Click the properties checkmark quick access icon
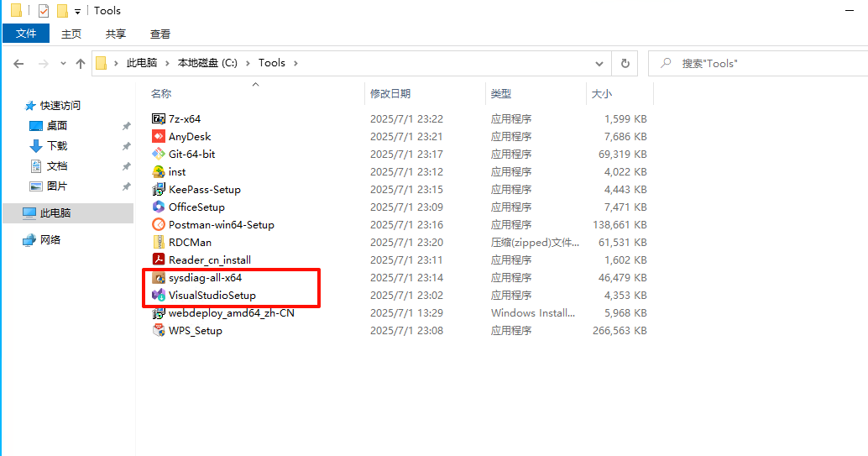 (44, 11)
